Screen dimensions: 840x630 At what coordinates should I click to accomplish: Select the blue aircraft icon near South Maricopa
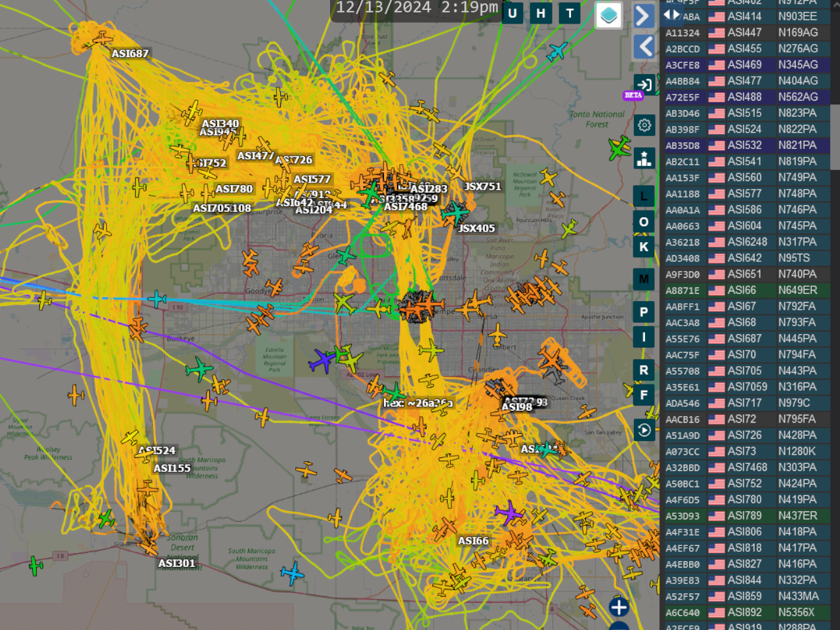click(x=292, y=573)
